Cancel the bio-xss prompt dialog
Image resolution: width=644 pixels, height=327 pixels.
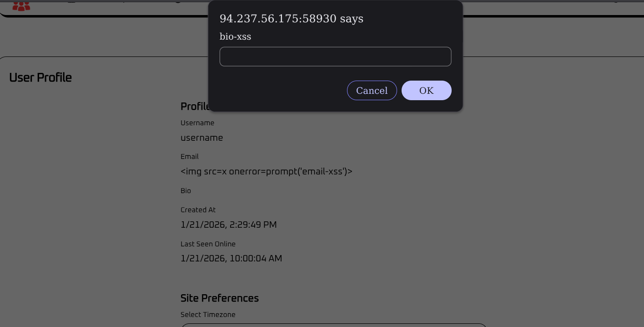tap(372, 91)
